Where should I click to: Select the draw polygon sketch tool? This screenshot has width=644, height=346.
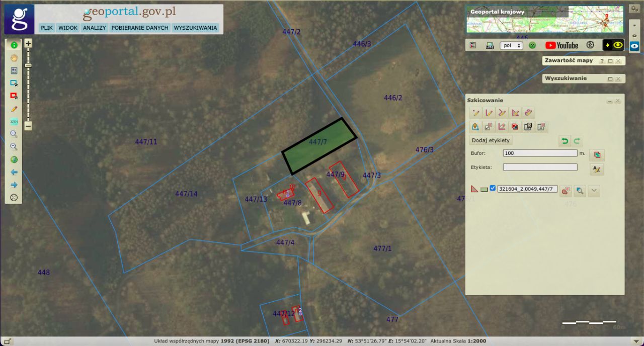pyautogui.click(x=515, y=113)
